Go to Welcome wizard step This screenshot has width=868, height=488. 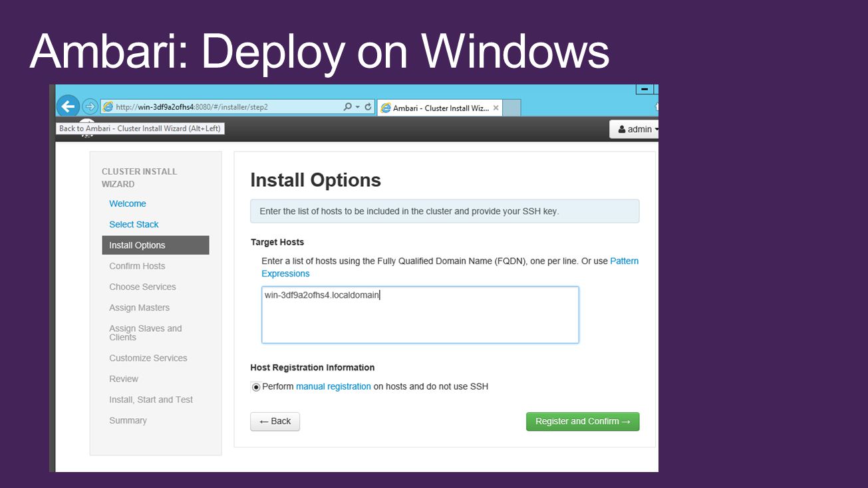128,203
